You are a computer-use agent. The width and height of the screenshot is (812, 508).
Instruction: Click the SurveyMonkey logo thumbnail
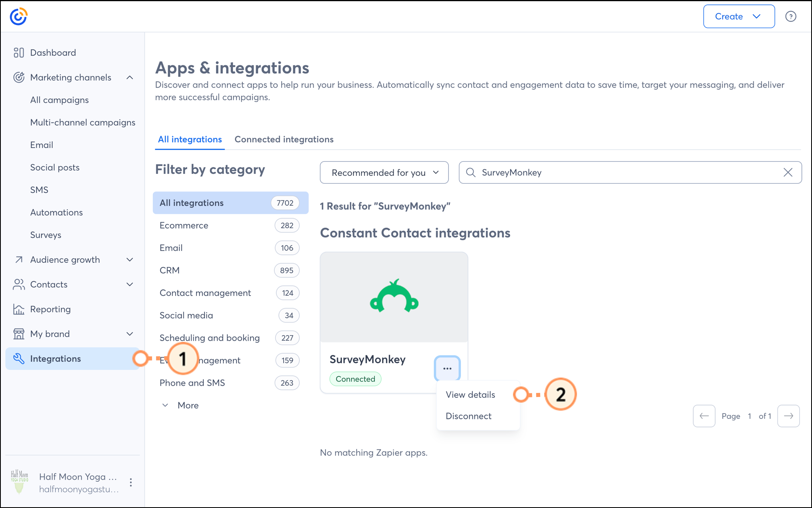coord(394,297)
